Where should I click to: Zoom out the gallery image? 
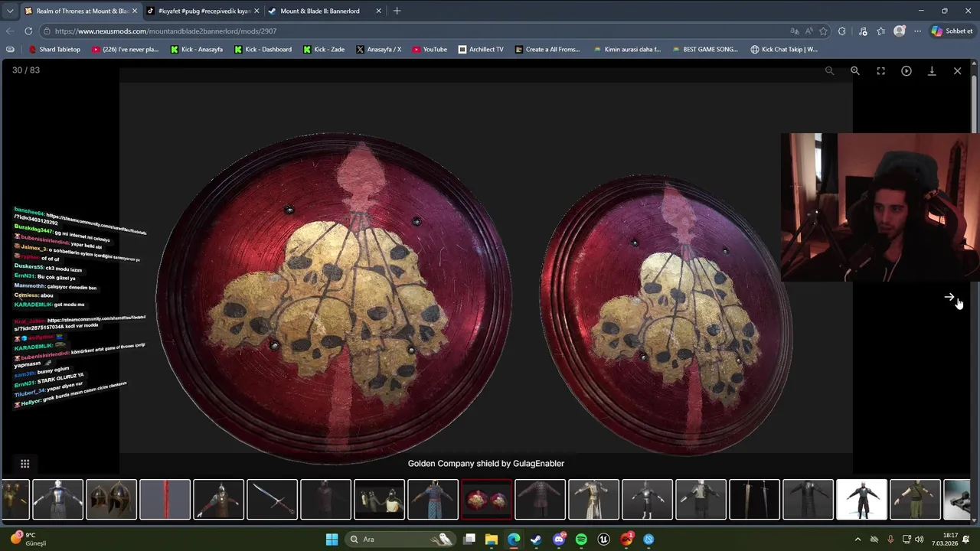point(829,70)
